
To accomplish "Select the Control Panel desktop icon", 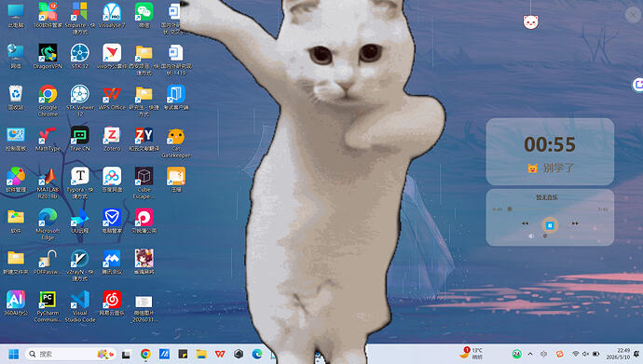I will [16, 139].
